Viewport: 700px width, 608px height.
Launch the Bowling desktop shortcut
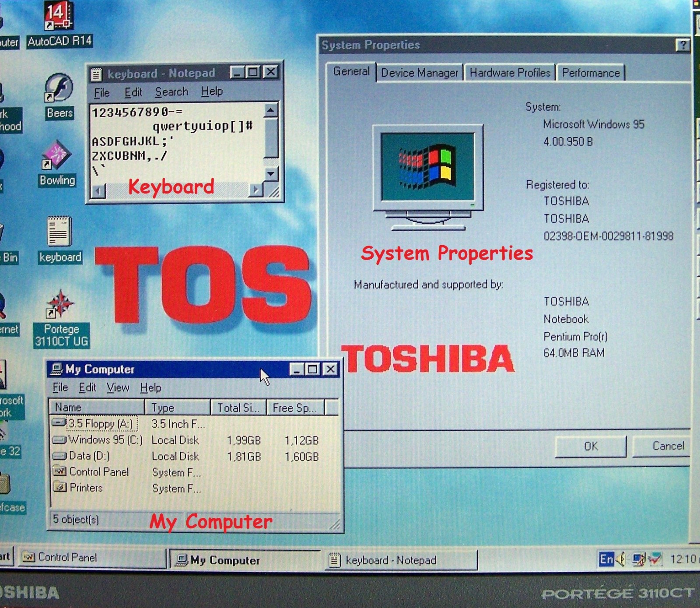pos(58,163)
